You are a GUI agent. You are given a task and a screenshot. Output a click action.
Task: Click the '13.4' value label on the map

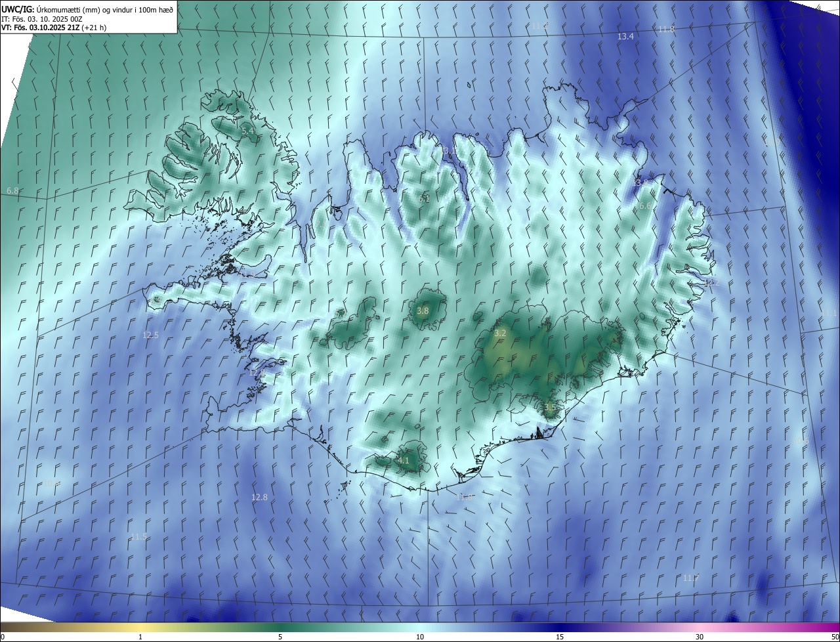[x=625, y=36]
